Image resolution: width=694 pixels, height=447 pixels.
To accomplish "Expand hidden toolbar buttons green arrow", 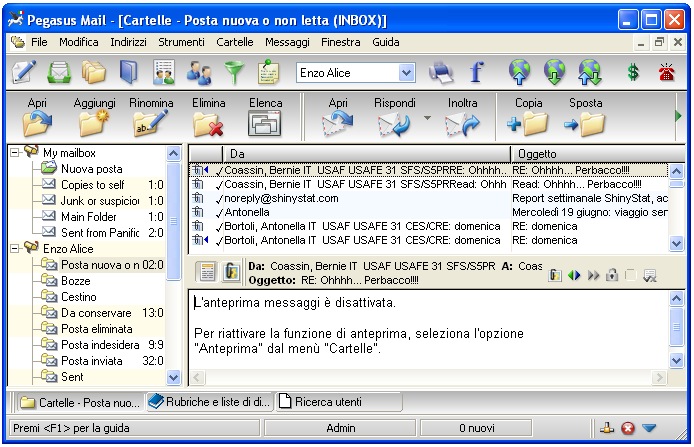I will point(678,116).
